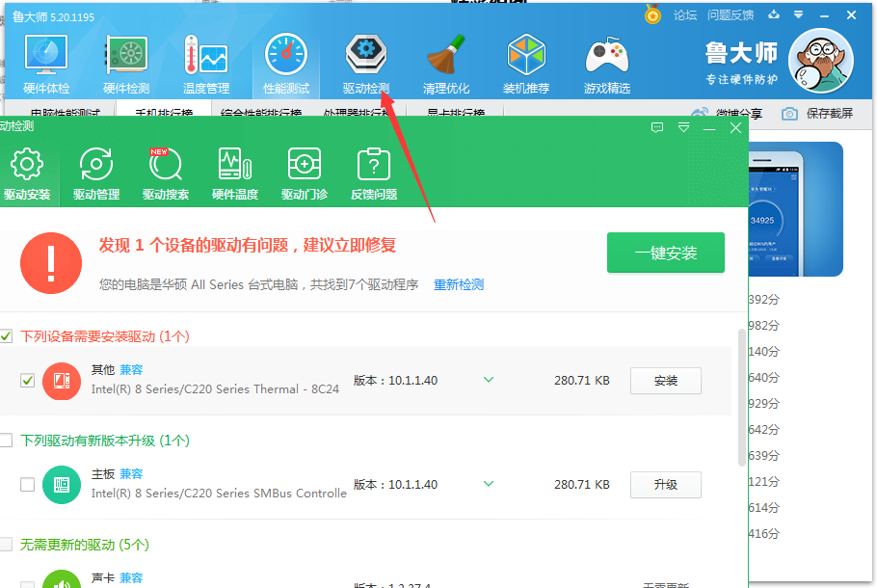Switch to 手机排行榜 tab

pyautogui.click(x=164, y=111)
